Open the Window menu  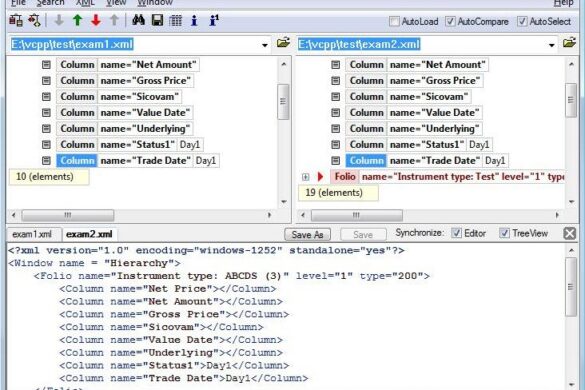155,3
